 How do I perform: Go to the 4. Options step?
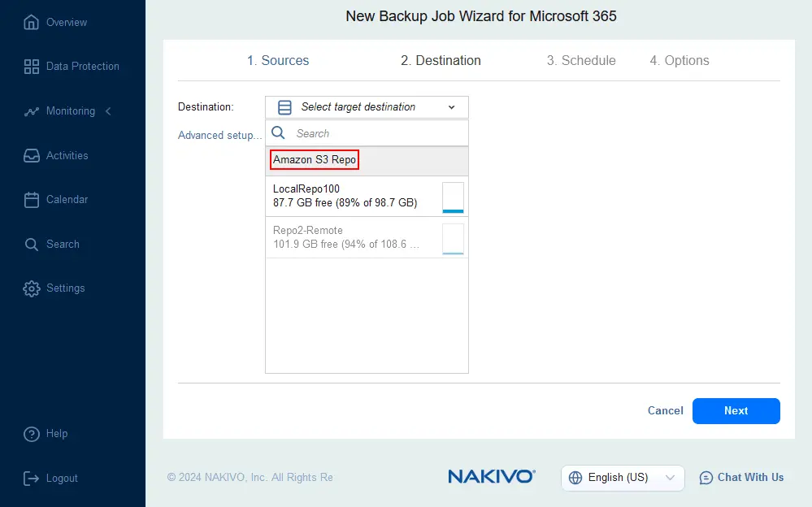[680, 61]
